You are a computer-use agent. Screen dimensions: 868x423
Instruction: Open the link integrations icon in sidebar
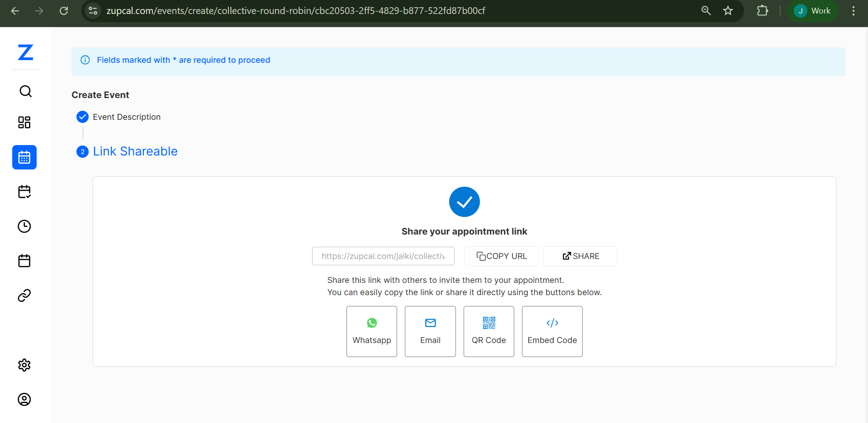[24, 296]
